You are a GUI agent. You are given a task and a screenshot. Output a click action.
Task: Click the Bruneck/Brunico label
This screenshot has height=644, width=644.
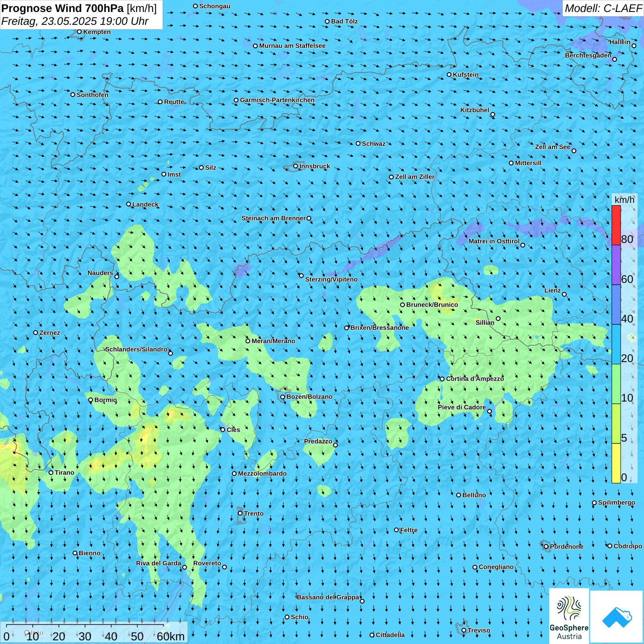tap(432, 305)
